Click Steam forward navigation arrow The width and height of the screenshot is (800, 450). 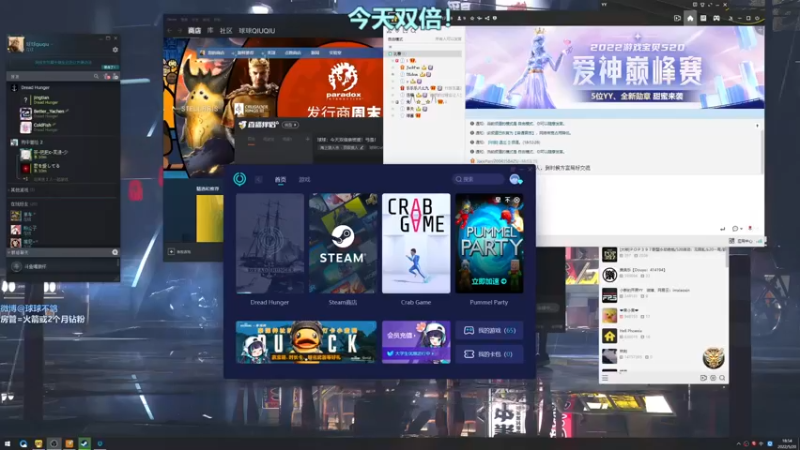click(180, 31)
